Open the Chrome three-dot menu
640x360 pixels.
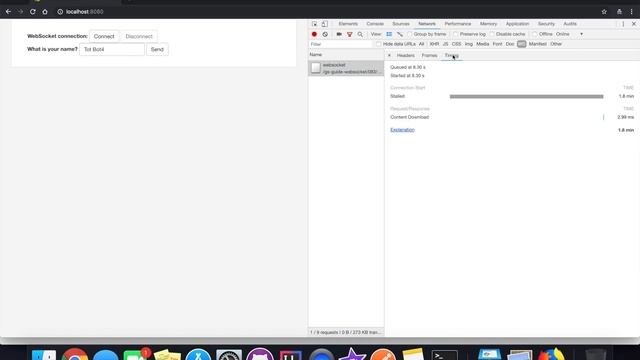pos(631,12)
